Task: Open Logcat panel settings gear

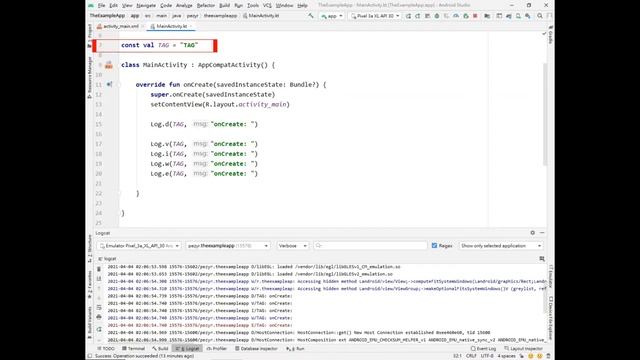Action: [x=533, y=233]
